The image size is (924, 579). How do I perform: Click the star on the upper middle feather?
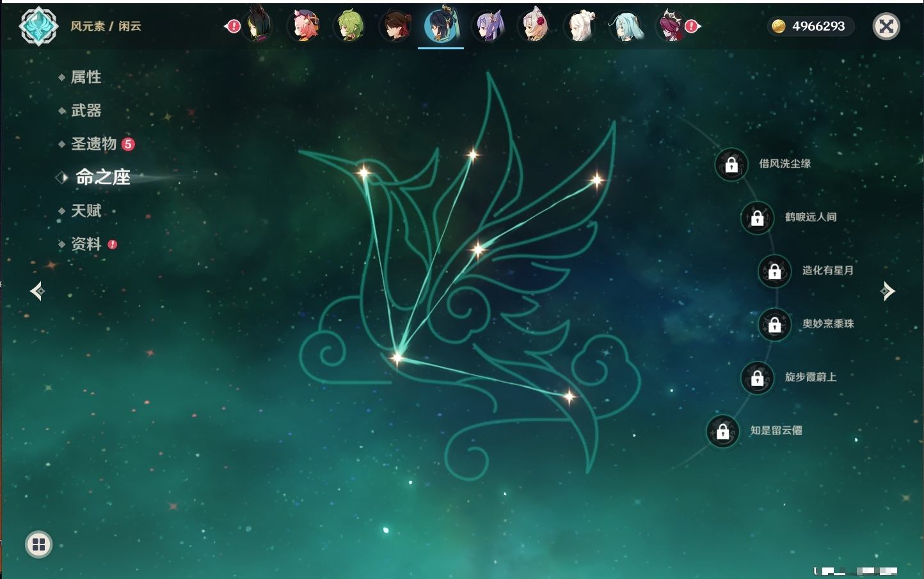coord(473,154)
